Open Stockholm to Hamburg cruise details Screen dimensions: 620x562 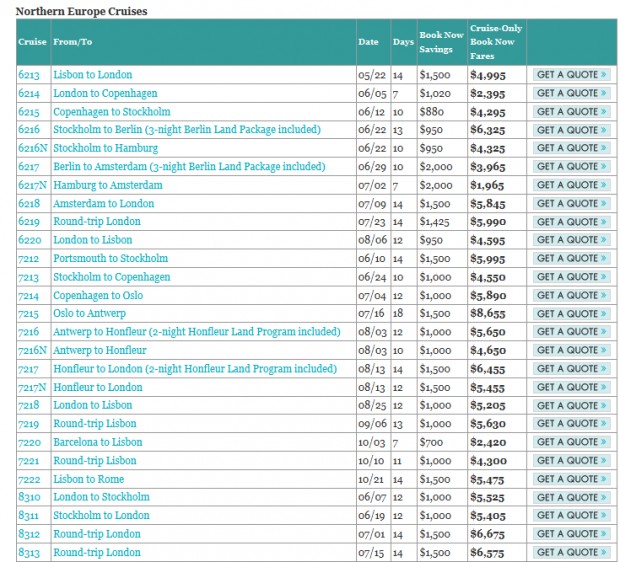pyautogui.click(x=106, y=148)
